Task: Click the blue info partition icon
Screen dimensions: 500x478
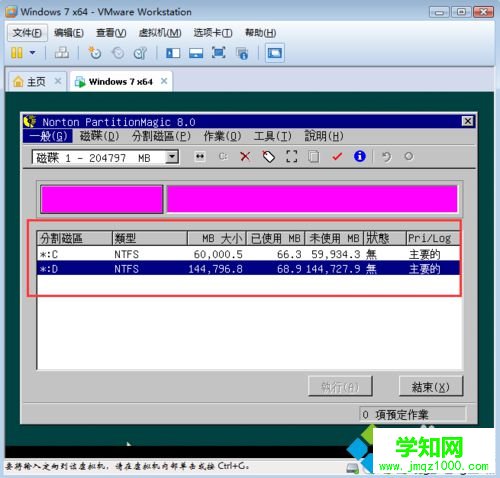Action: coord(360,156)
